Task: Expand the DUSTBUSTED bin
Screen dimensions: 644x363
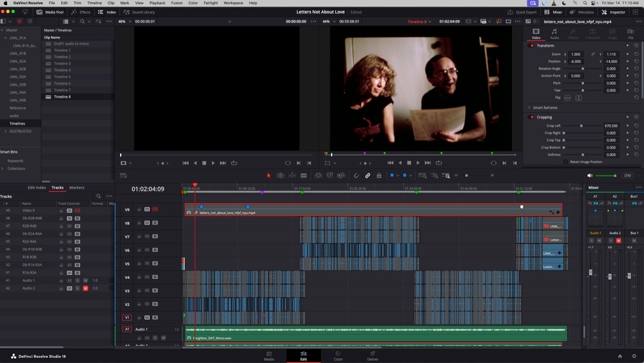Action: 6,131
